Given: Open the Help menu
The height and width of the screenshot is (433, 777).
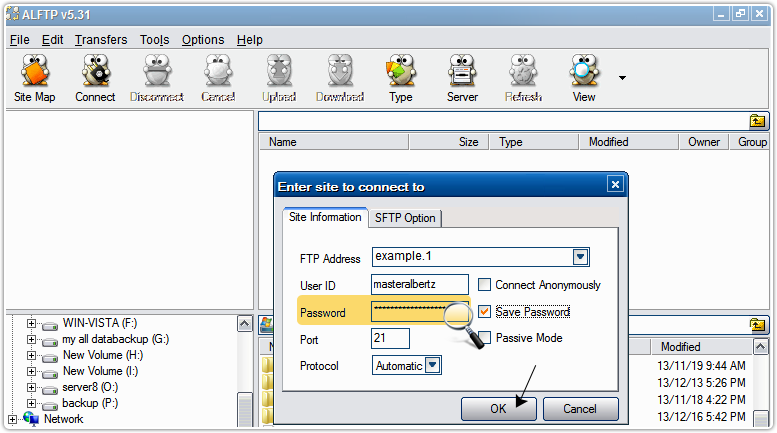Looking at the screenshot, I should tap(250, 40).
